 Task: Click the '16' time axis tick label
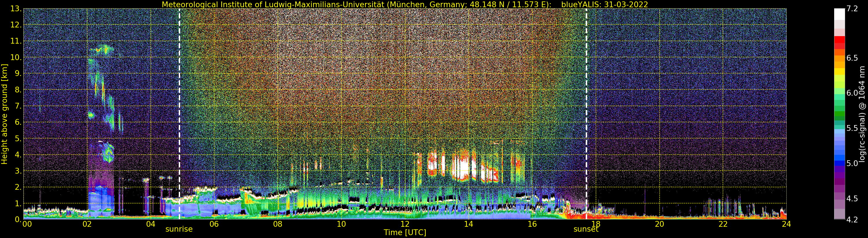532,224
